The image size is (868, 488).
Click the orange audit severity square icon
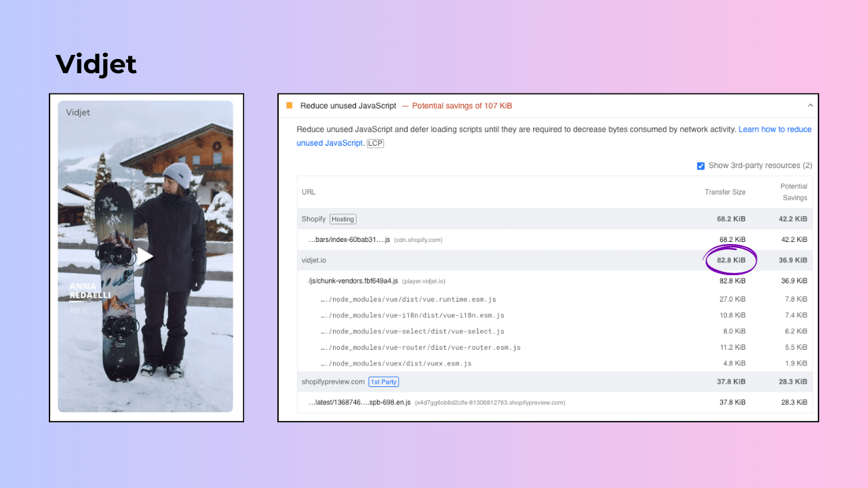pos(290,106)
